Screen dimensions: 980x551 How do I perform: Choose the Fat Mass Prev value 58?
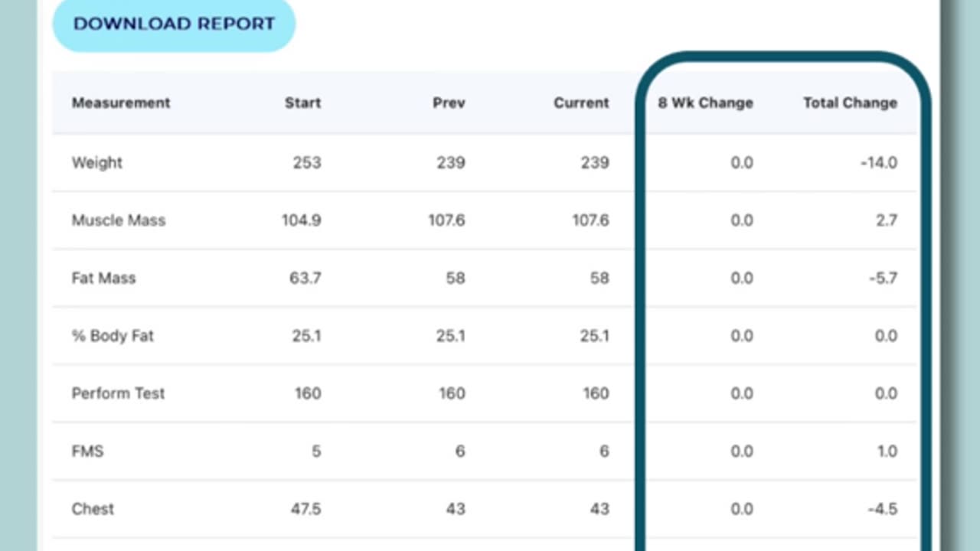[456, 278]
